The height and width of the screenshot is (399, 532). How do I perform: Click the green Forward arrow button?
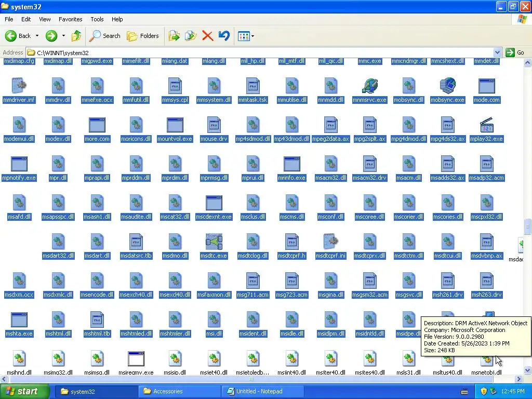point(51,36)
